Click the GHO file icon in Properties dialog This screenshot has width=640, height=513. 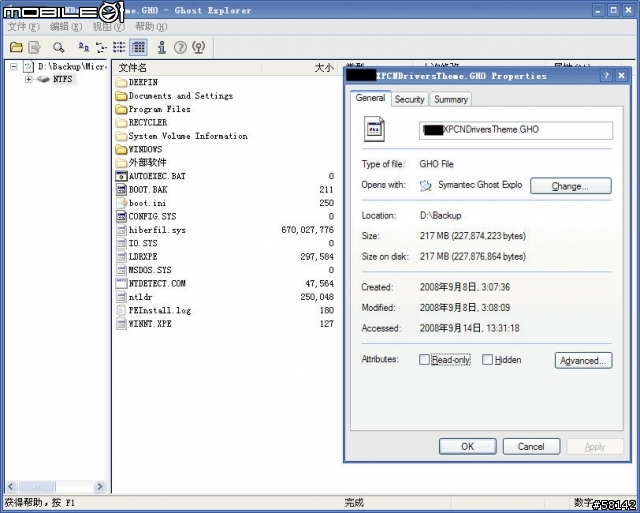click(x=374, y=129)
